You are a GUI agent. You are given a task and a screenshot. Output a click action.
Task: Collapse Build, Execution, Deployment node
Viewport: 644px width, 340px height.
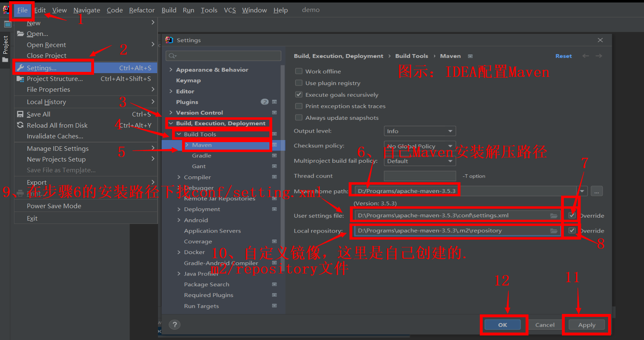171,123
